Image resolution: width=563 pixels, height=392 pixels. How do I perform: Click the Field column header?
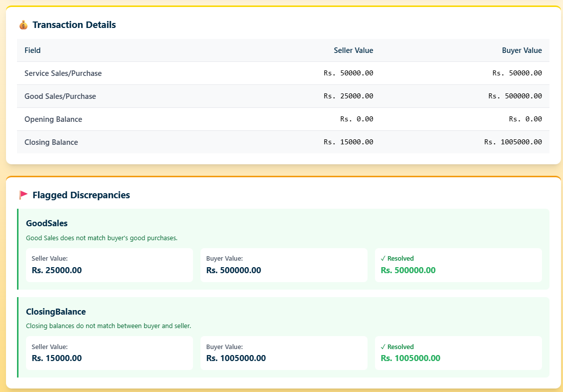(32, 50)
